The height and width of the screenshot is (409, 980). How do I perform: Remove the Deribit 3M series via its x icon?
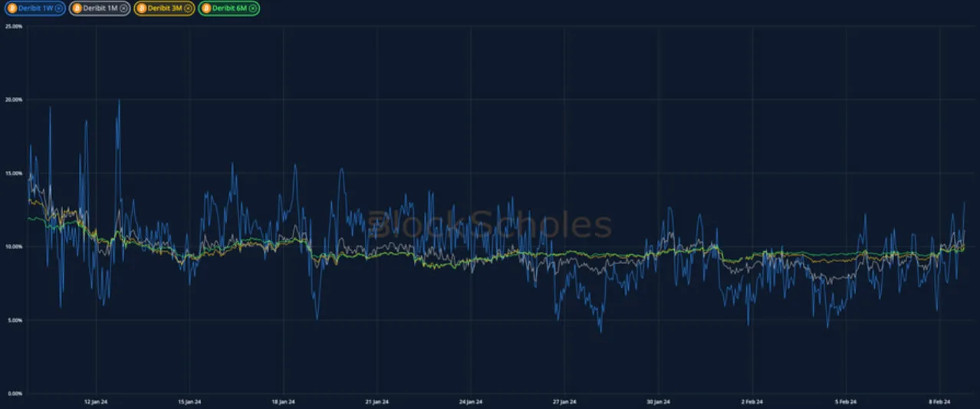(x=188, y=8)
